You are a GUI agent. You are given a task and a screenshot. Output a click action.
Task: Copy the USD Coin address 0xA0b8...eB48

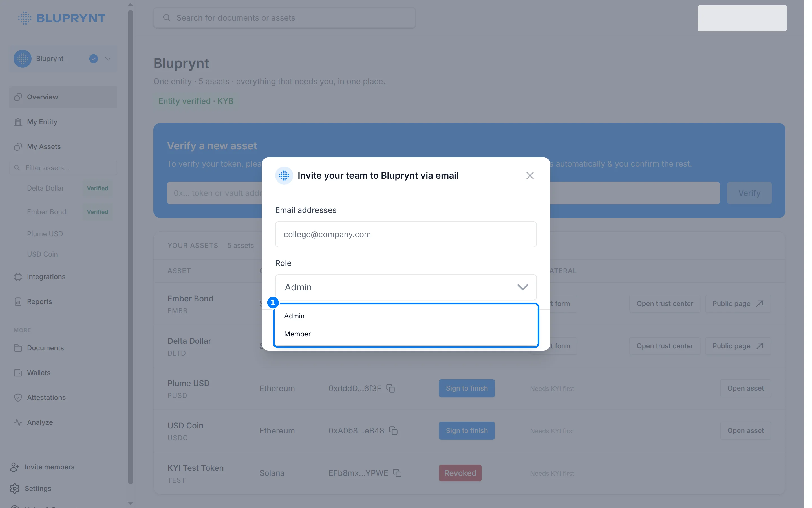(x=393, y=431)
